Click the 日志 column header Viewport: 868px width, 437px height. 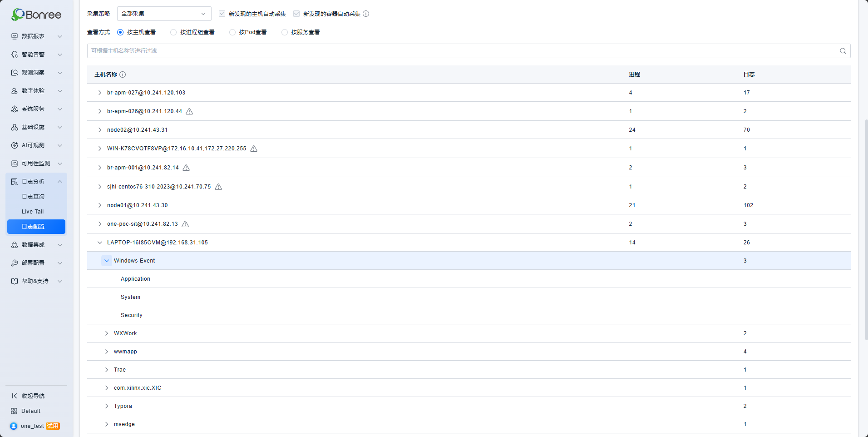(x=749, y=74)
